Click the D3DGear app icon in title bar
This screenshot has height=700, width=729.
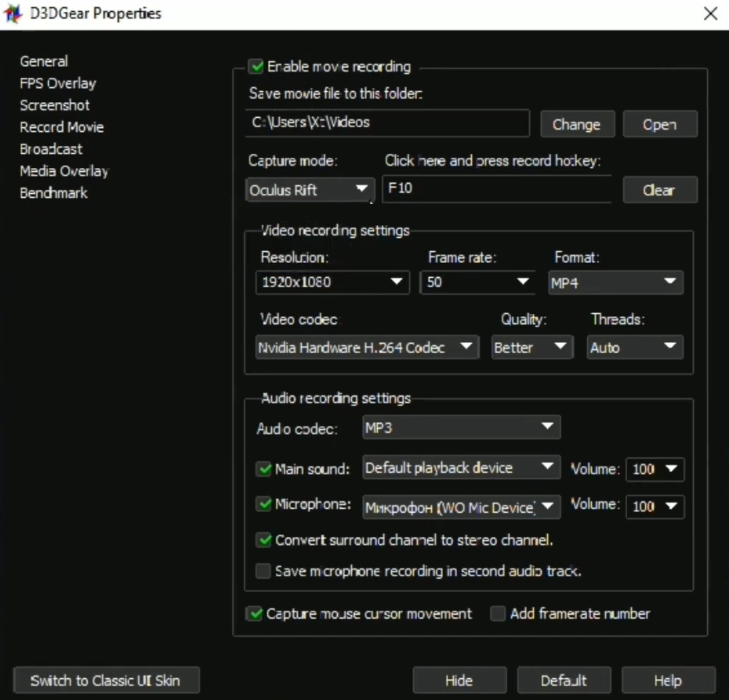pos(13,14)
